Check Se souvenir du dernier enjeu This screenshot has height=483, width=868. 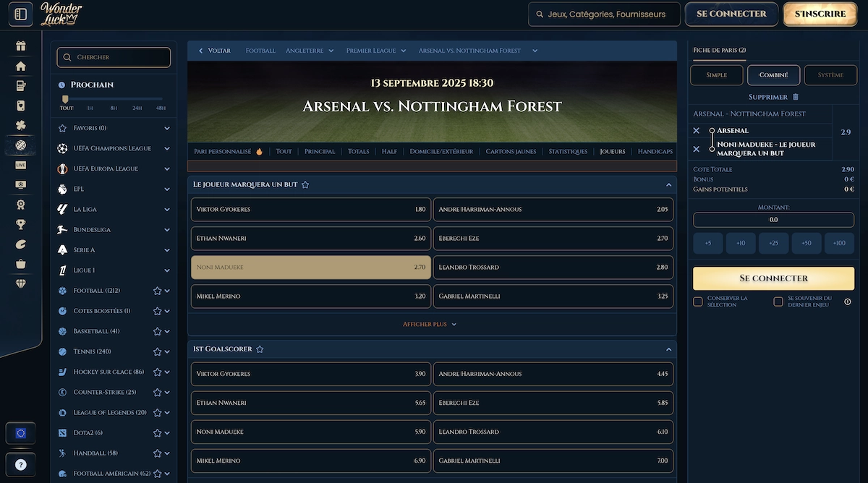[778, 301]
